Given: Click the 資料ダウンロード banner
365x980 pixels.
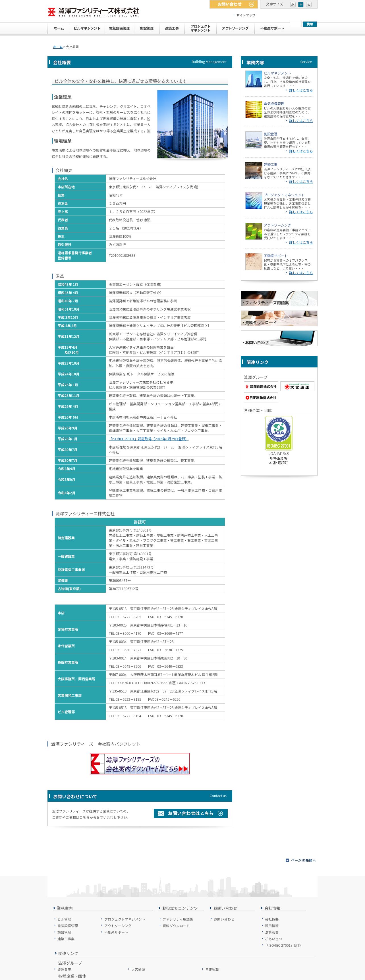Looking at the screenshot, I should (279, 319).
